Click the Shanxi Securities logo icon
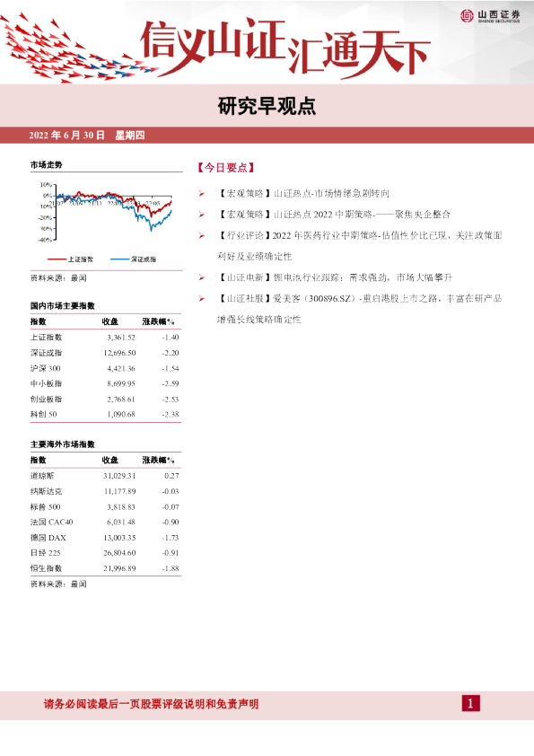Screen dimensions: 534x756 (x=467, y=15)
